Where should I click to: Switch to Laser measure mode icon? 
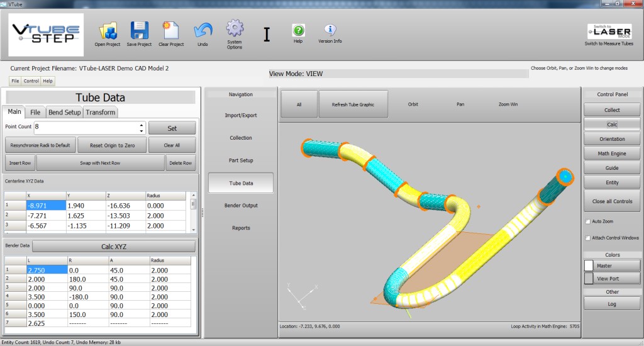[609, 31]
